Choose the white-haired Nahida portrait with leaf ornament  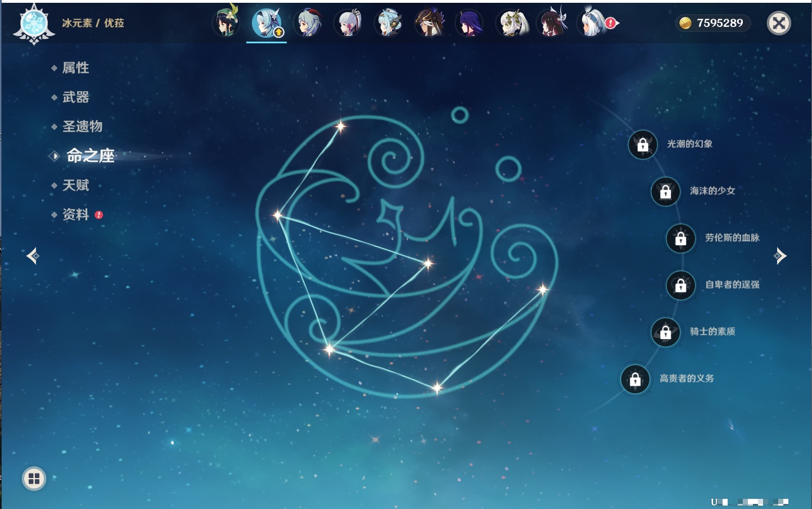pos(511,23)
